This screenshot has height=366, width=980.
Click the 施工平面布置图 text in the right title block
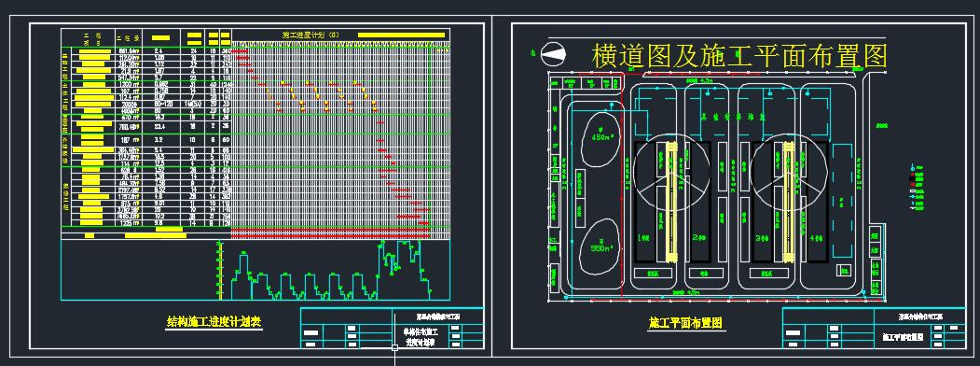(904, 337)
